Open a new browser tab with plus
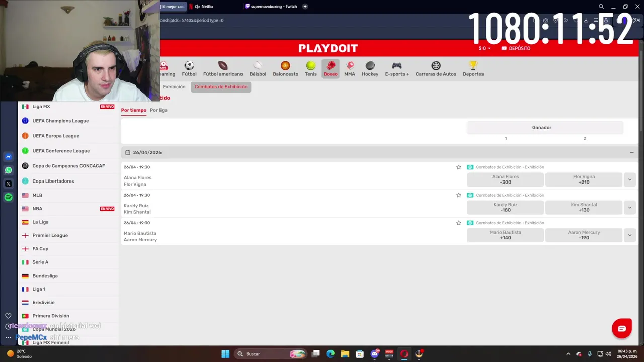The image size is (644, 362). point(305,7)
